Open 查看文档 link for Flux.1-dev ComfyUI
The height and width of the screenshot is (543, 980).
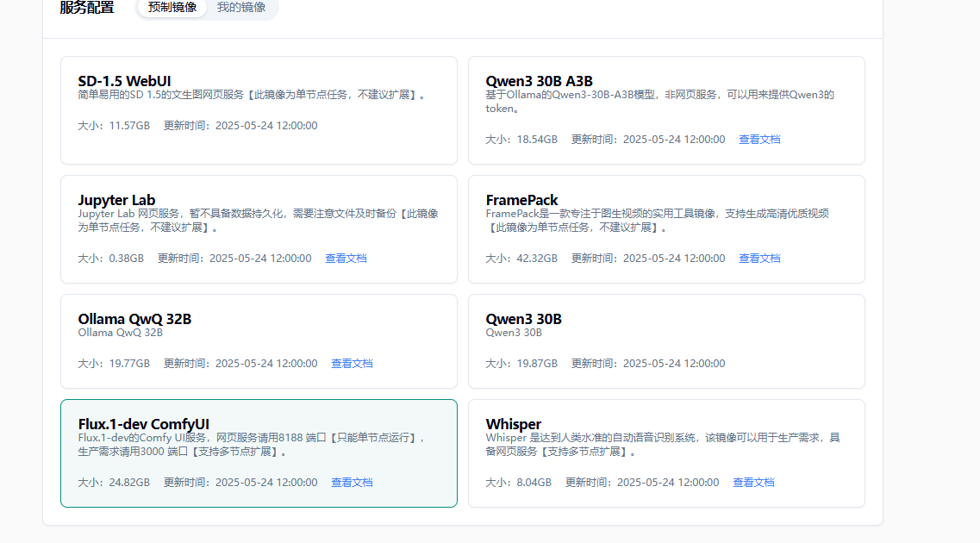pyautogui.click(x=352, y=483)
